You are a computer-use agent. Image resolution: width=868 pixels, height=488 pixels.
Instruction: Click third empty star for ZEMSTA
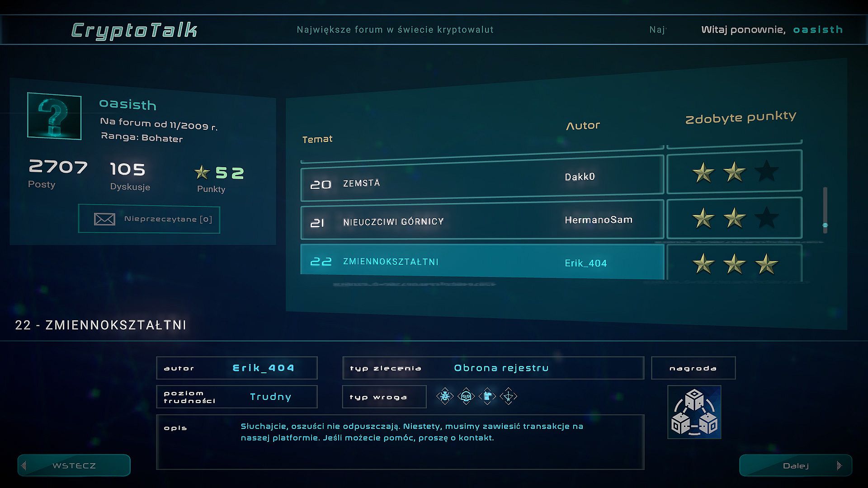pyautogui.click(x=766, y=172)
